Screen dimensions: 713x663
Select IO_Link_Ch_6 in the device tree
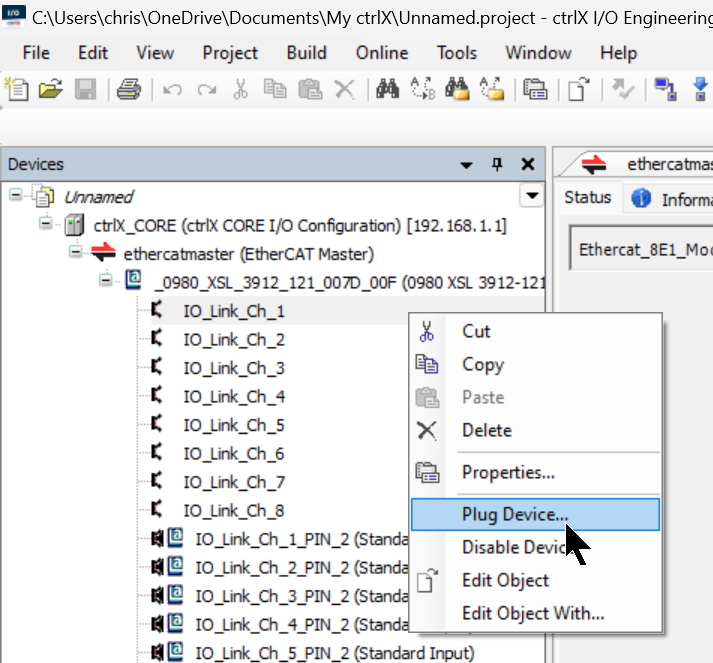(x=234, y=454)
